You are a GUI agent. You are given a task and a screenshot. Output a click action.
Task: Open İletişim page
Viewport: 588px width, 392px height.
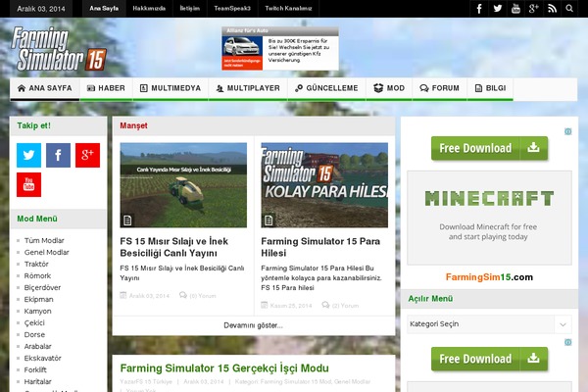[x=190, y=8]
